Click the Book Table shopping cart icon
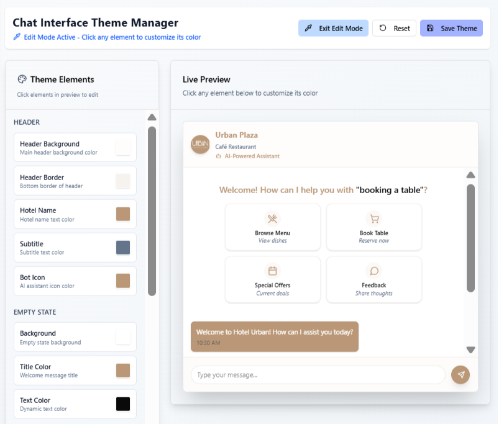 click(373, 218)
